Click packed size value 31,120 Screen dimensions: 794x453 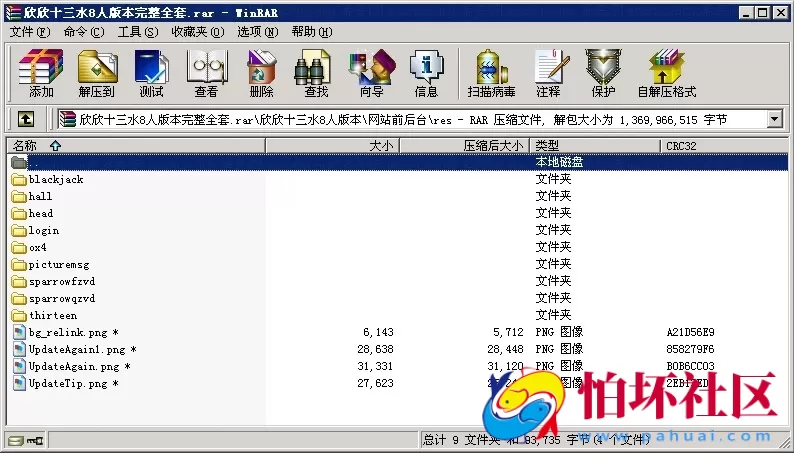click(x=505, y=366)
